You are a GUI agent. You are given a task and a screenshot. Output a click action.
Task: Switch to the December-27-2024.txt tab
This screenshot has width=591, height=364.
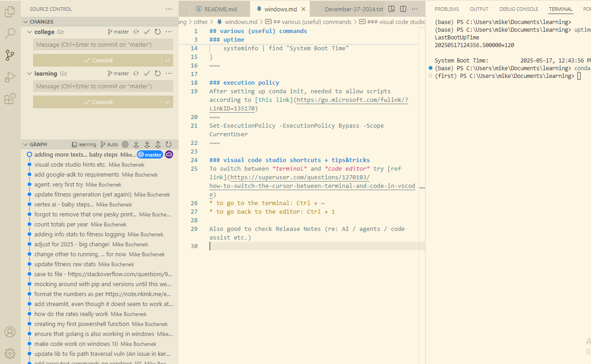tap(355, 9)
